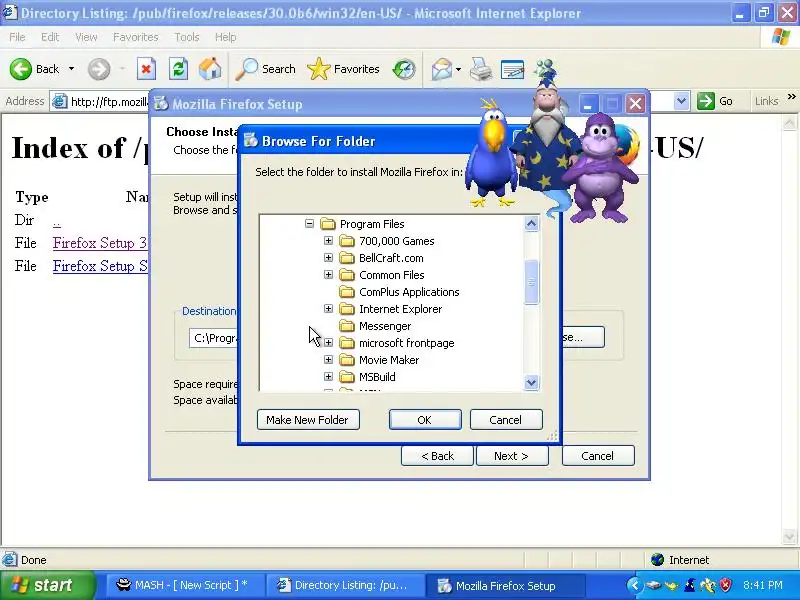Expand the 700,000 Games folder
The height and width of the screenshot is (600, 800).
[328, 240]
